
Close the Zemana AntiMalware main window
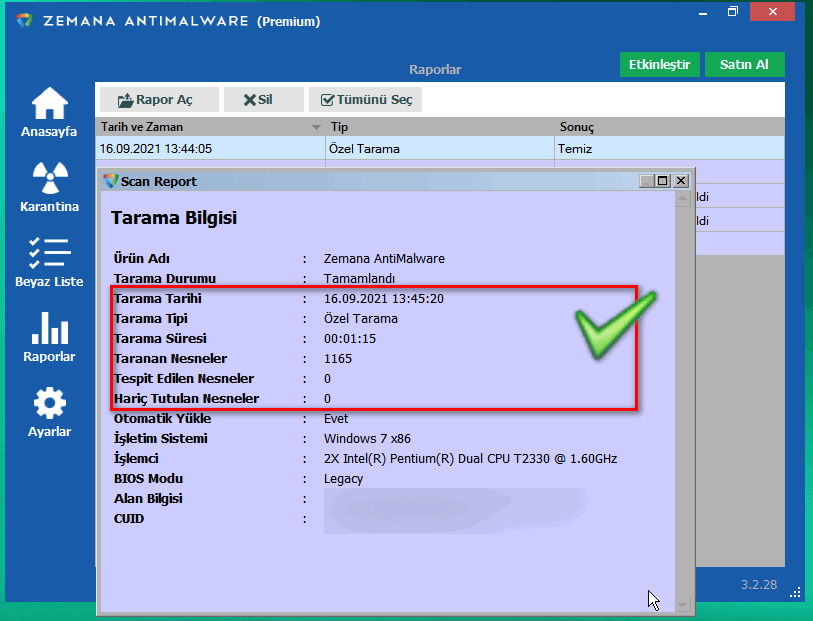(x=773, y=12)
